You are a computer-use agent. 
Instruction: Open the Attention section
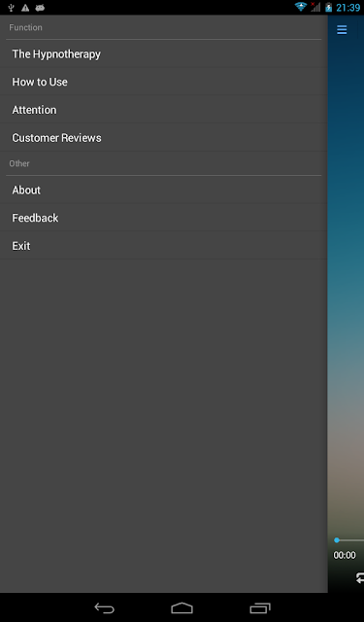point(164,110)
